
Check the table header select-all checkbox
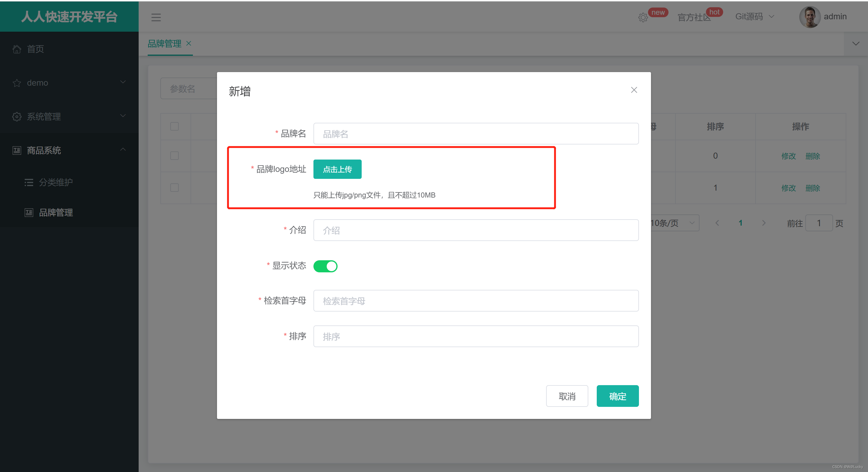coord(174,126)
